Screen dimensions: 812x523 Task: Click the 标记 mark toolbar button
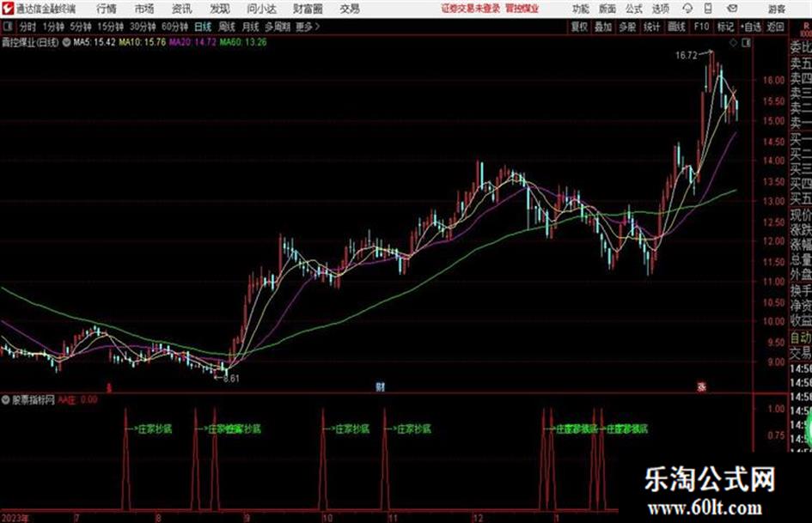point(725,27)
